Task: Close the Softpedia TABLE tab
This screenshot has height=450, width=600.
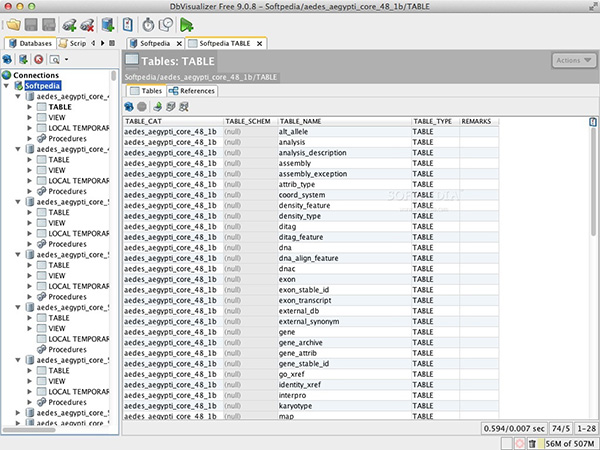Action: (x=261, y=44)
